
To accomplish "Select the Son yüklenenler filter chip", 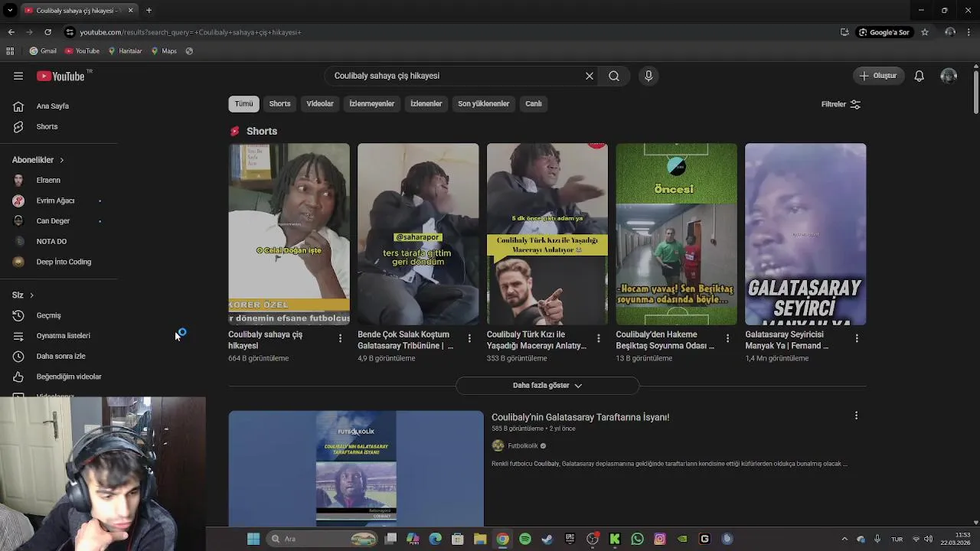I will [483, 104].
